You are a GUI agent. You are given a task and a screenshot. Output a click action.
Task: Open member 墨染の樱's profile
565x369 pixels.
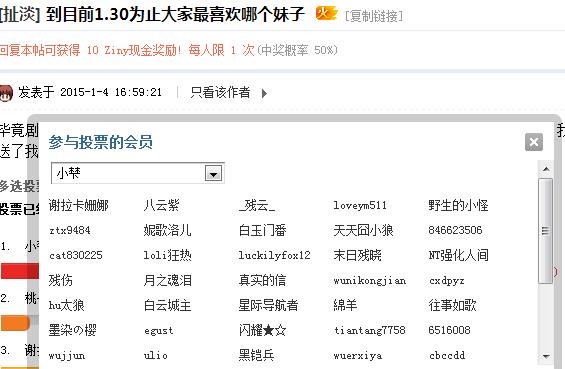coord(72,330)
